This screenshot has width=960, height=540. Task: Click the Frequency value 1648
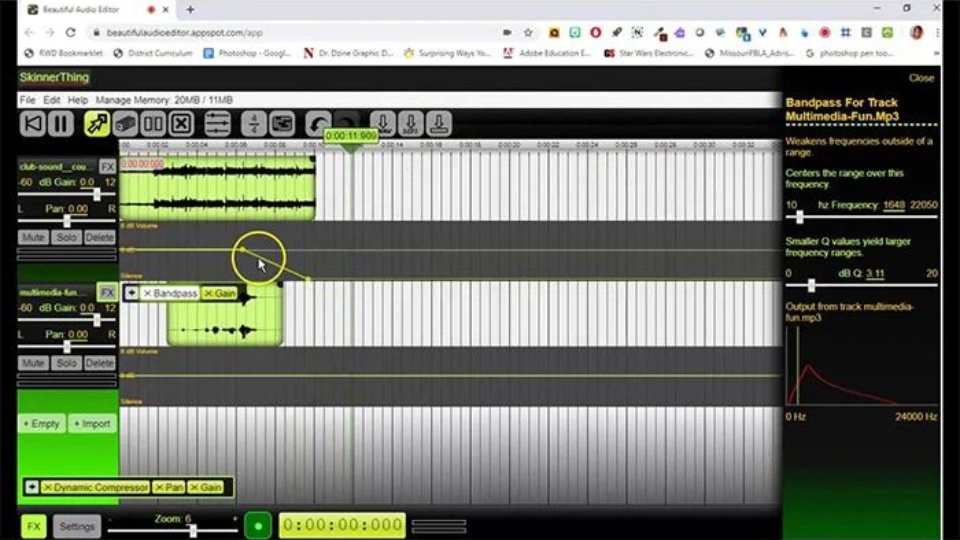[x=893, y=205]
